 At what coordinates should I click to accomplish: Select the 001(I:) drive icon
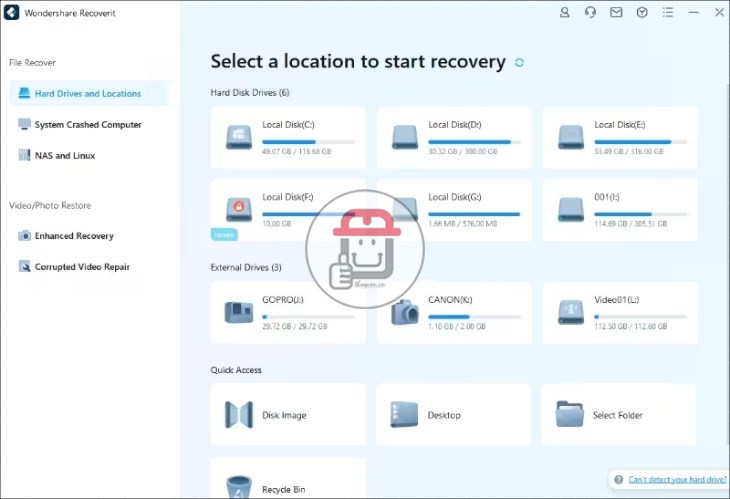click(571, 209)
